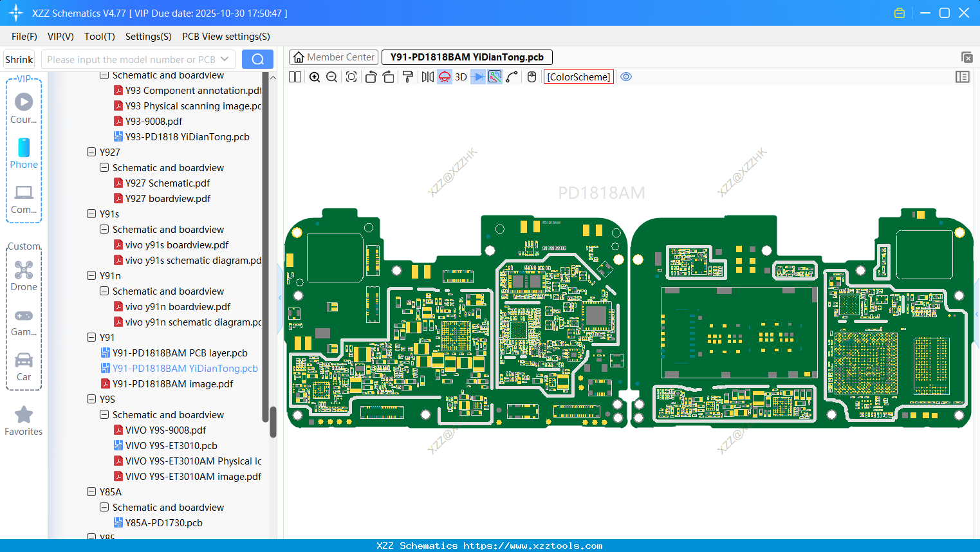Select the Computer category

click(x=24, y=199)
